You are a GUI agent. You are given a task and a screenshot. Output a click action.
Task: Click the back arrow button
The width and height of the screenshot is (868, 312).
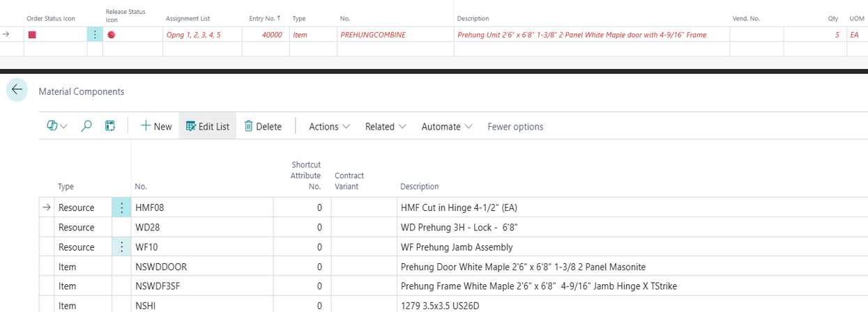coord(17,91)
